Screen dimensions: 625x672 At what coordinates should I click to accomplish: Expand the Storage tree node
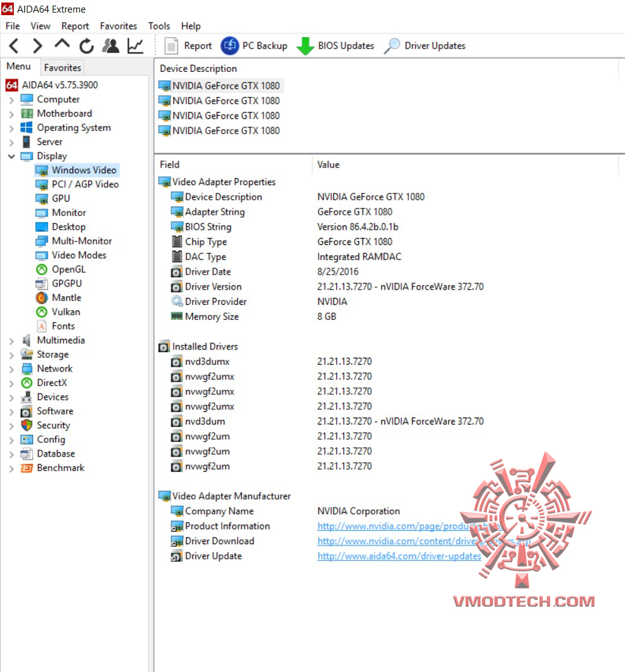click(x=11, y=355)
